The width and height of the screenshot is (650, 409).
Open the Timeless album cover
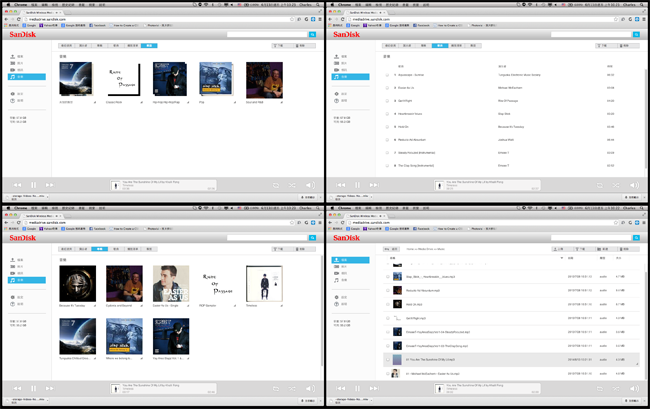coord(264,283)
